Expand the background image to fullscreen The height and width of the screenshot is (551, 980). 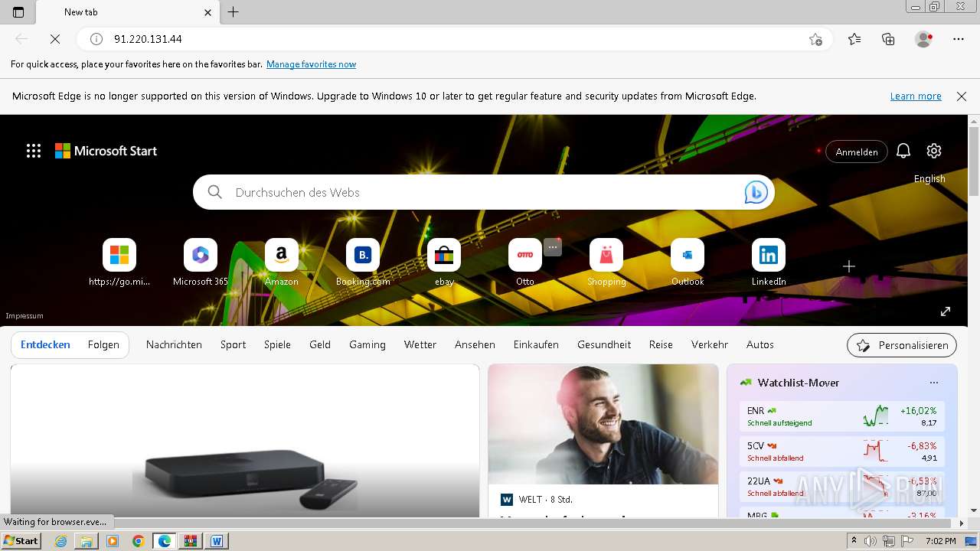point(946,311)
